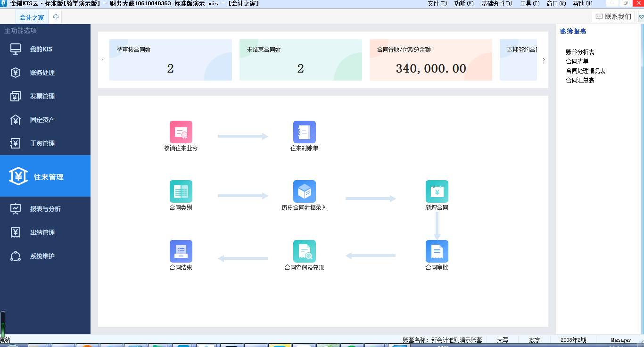Image resolution: width=644 pixels, height=347 pixels.
Task: Add new tab with plus icon
Action: click(x=56, y=17)
